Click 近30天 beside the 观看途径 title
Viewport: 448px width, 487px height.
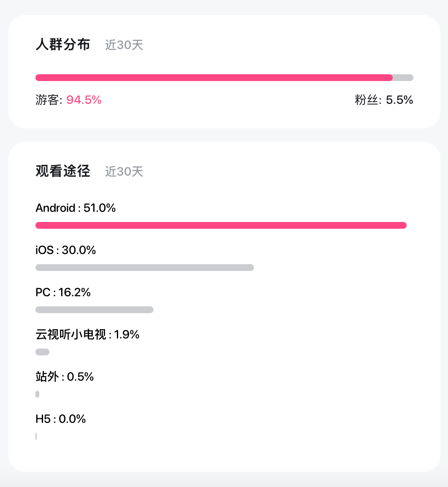(124, 171)
